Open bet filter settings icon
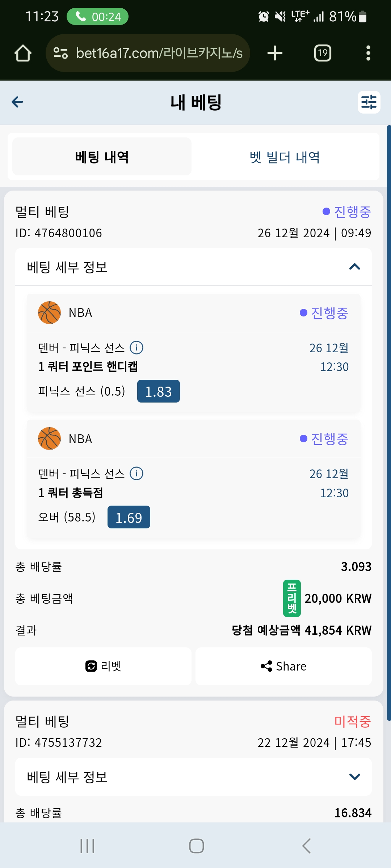Viewport: 391px width, 868px height. pyautogui.click(x=369, y=102)
